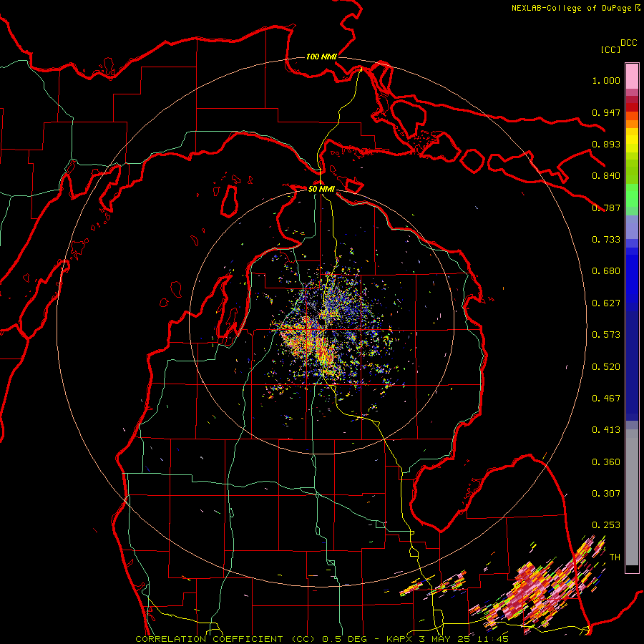Click the 0.680 color scale value
Image resolution: width=644 pixels, height=644 pixels.
[606, 271]
